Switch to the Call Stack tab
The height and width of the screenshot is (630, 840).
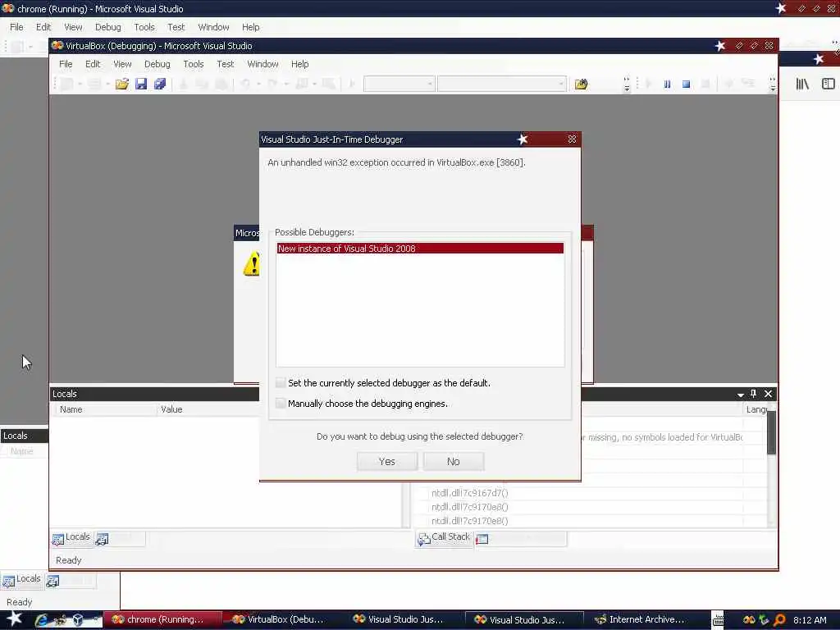[444, 538]
